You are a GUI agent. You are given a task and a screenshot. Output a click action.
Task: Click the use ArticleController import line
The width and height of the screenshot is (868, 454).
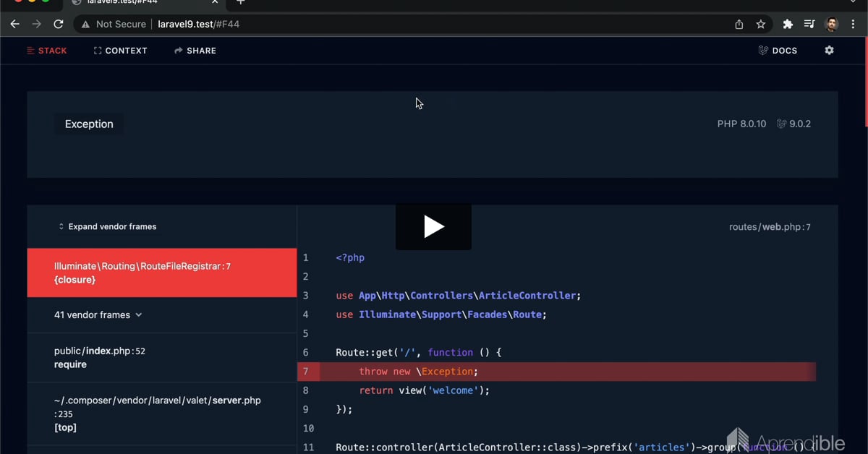(x=459, y=296)
